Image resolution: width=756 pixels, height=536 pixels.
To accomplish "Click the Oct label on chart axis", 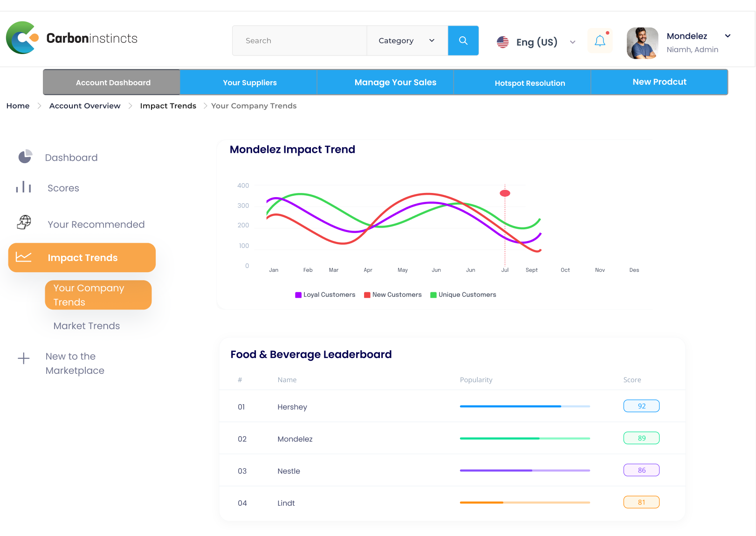I will tap(565, 270).
